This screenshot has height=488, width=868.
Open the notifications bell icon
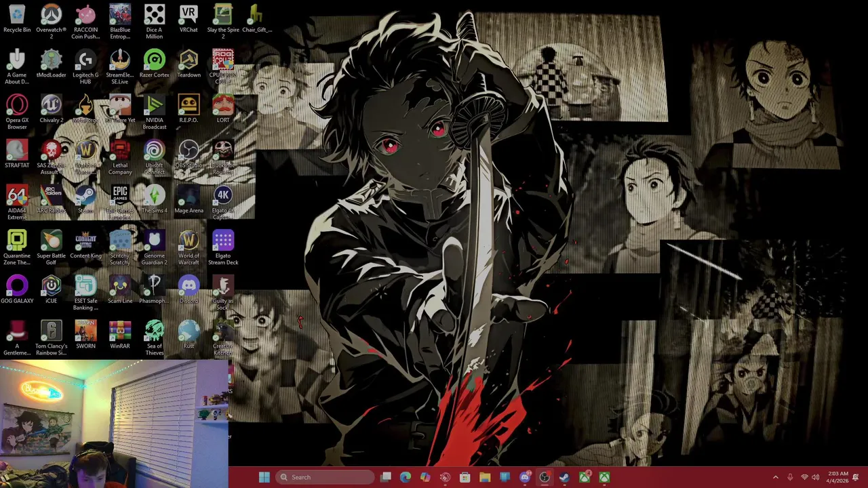pyautogui.click(x=856, y=477)
